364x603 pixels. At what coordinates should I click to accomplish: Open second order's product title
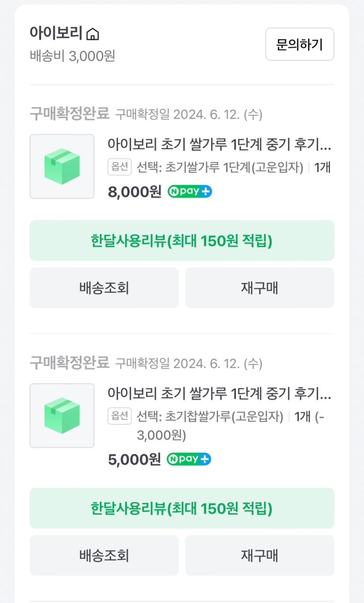219,394
